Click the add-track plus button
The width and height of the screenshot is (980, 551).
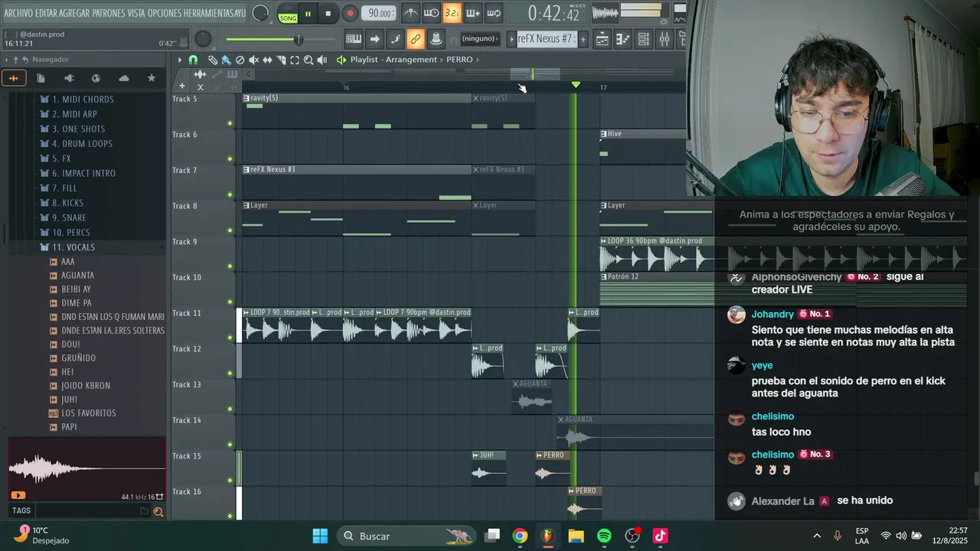tap(181, 86)
